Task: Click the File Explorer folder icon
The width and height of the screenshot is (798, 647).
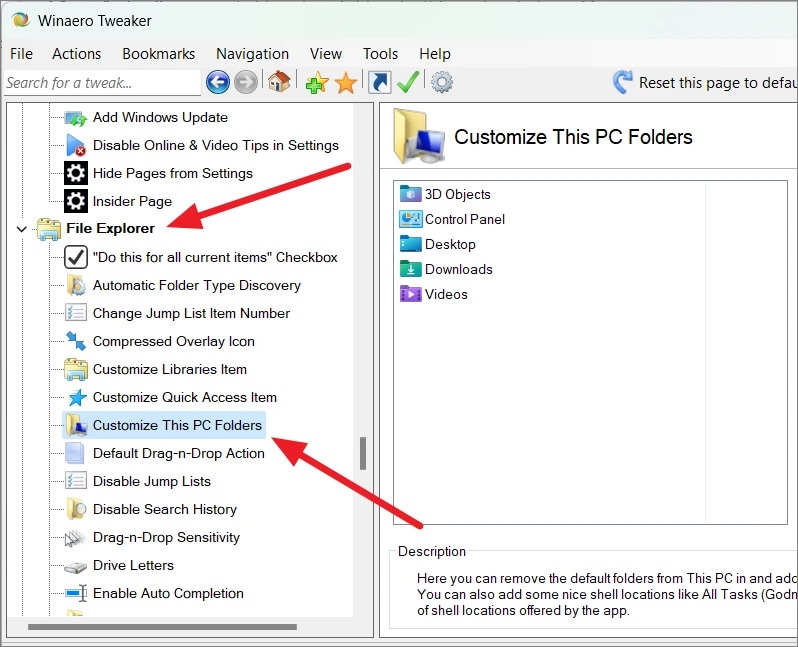Action: click(49, 229)
